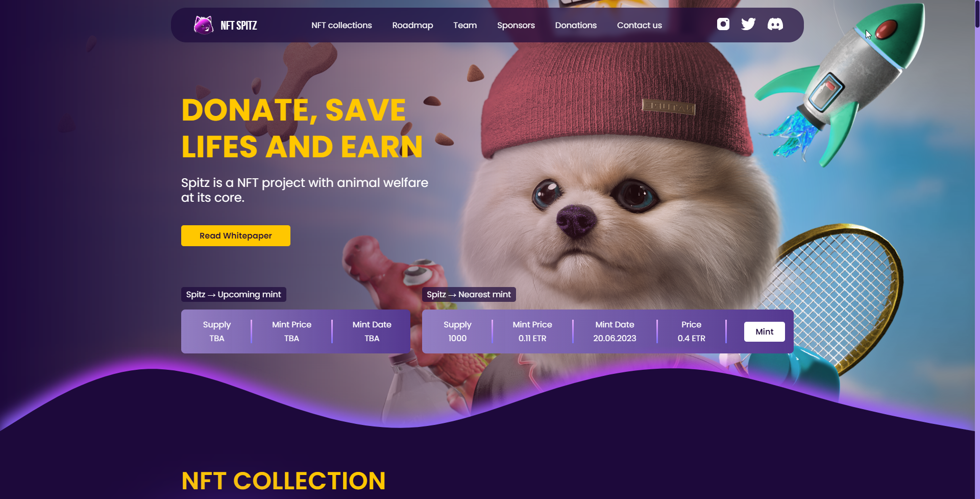The width and height of the screenshot is (980, 499).
Task: Open the Roadmap nav link
Action: (x=412, y=25)
